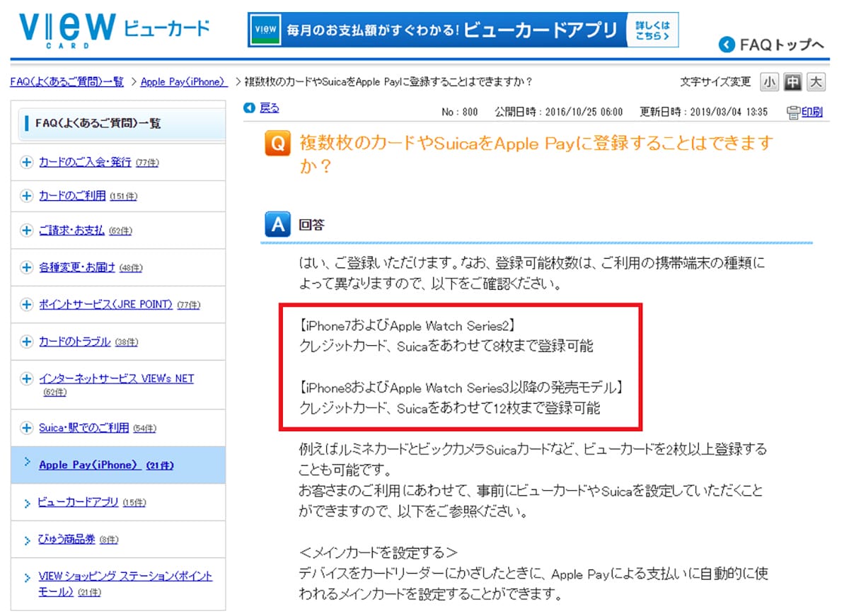Expand plus icon for Suica・駅でのご利用
The width and height of the screenshot is (849, 616).
(x=27, y=428)
